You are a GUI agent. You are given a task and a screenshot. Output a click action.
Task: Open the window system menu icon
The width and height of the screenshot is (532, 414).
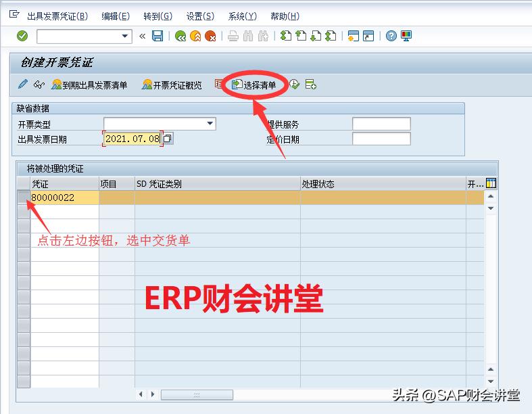click(x=14, y=14)
